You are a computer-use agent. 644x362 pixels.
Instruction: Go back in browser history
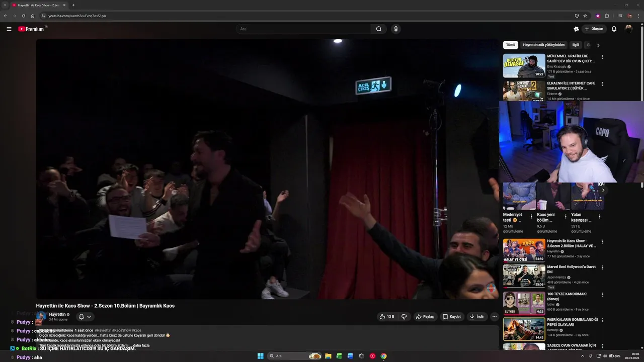click(x=6, y=16)
